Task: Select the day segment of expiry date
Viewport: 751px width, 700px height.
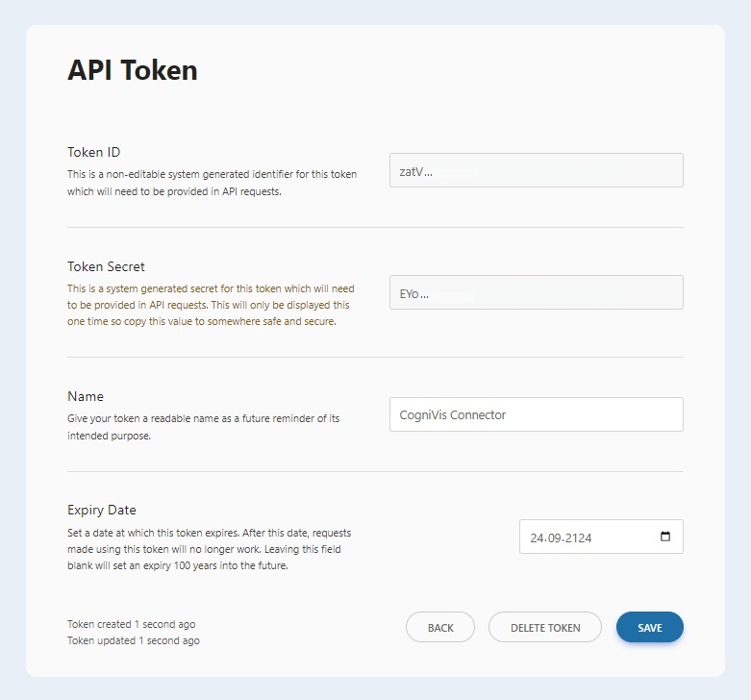Action: pyautogui.click(x=538, y=537)
